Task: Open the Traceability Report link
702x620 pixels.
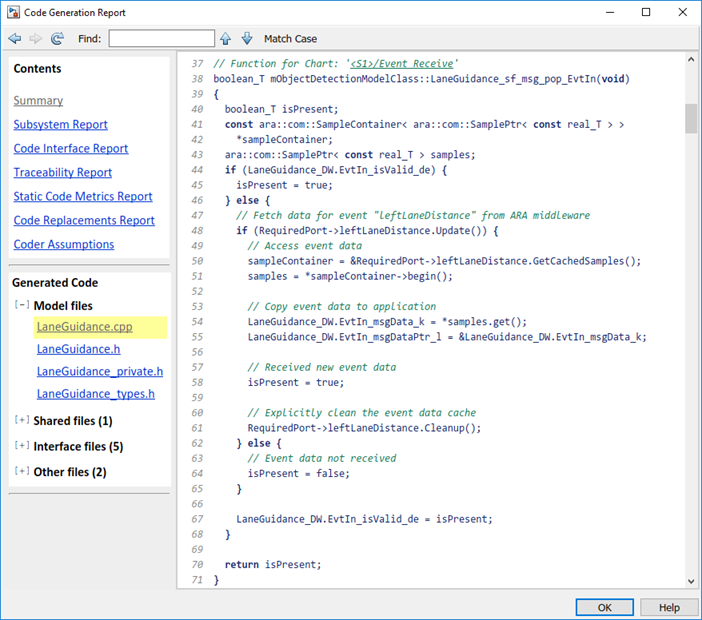Action: (x=63, y=172)
